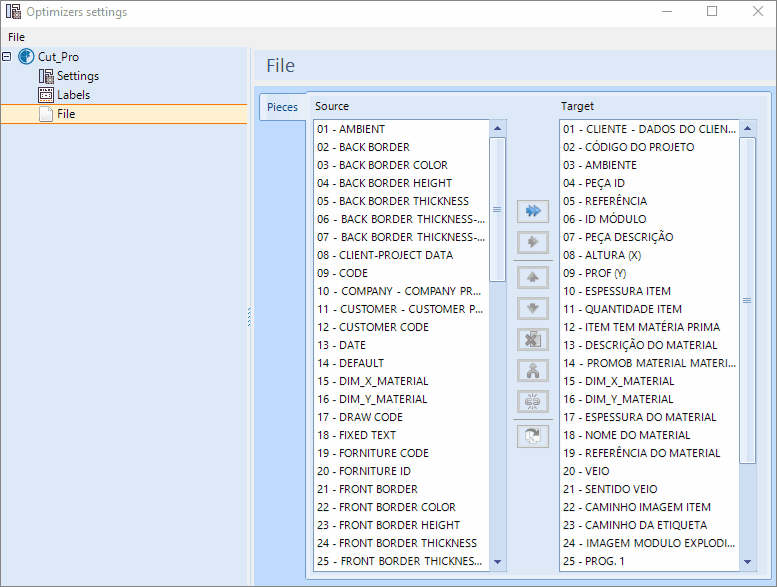Click the merge fields button
This screenshot has height=587, width=777.
click(533, 371)
